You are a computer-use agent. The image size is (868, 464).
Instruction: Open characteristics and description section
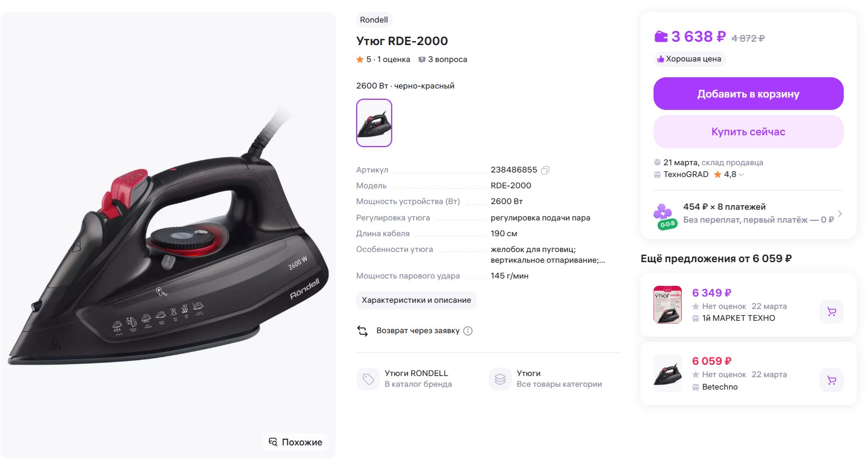(416, 300)
